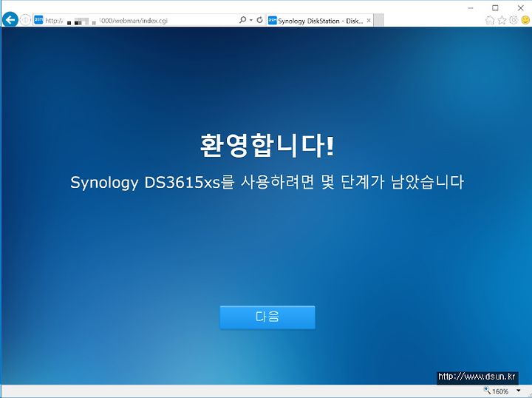Open the zoom level dropdown arrow

pyautogui.click(x=519, y=391)
